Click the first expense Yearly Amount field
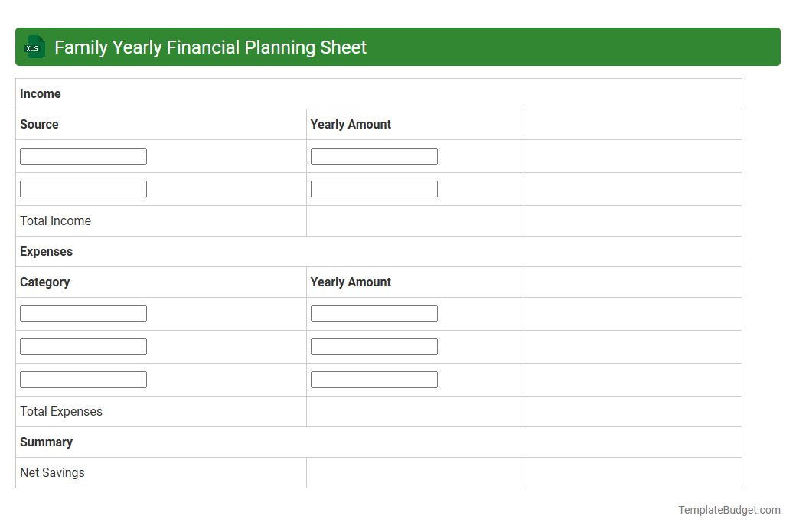This screenshot has height=532, width=796. [x=374, y=313]
